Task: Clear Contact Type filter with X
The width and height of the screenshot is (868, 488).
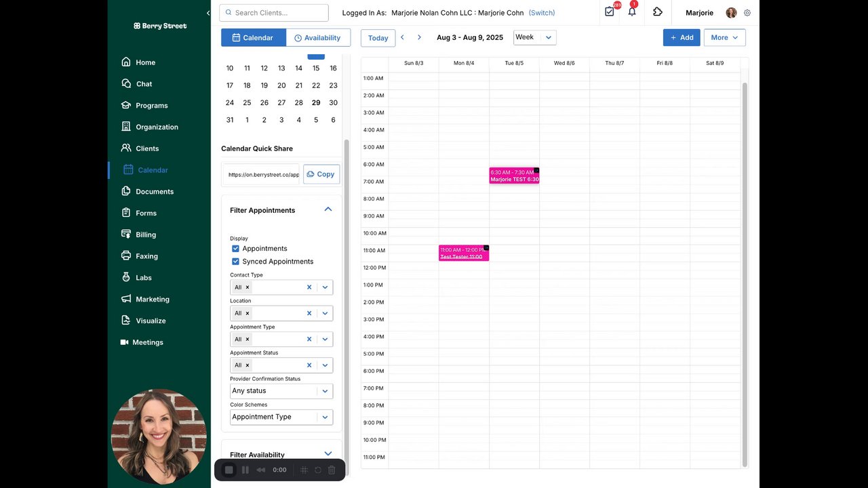Action: [x=309, y=287]
